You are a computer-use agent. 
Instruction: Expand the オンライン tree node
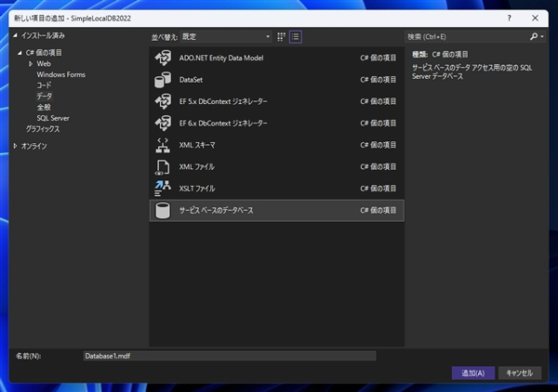click(15, 146)
